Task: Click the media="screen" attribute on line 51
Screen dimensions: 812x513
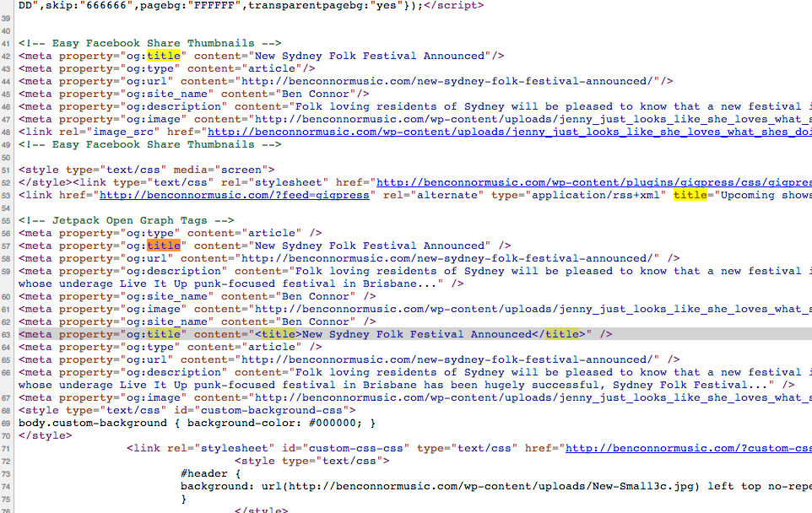Action: pos(221,170)
